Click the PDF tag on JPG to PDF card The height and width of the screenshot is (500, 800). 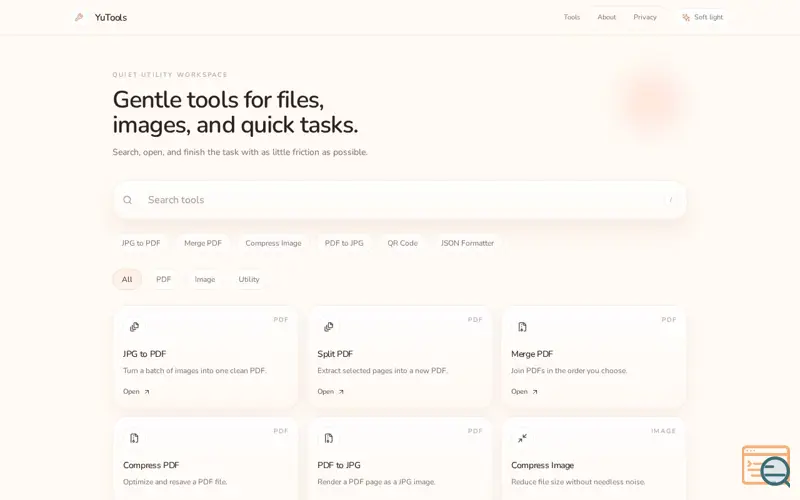[281, 320]
